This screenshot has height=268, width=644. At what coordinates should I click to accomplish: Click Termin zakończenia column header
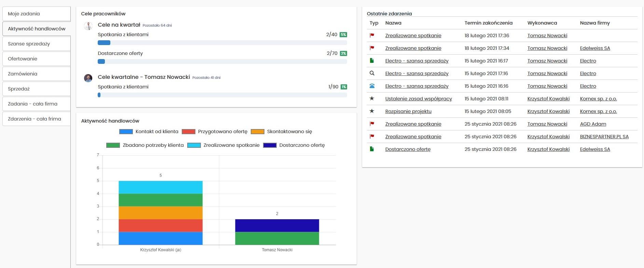pos(489,23)
